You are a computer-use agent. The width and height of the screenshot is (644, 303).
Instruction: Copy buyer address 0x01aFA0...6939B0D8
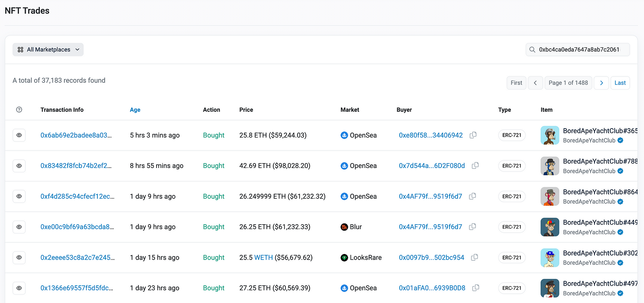click(475, 288)
